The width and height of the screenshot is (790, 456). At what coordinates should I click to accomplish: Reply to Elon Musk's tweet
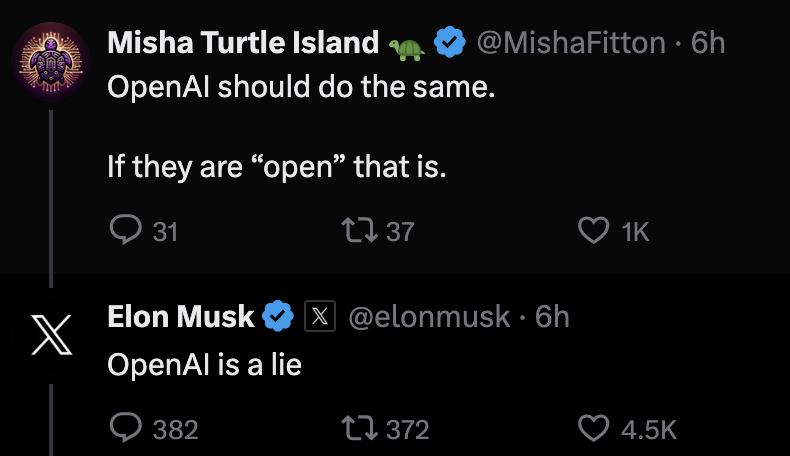pos(125,429)
